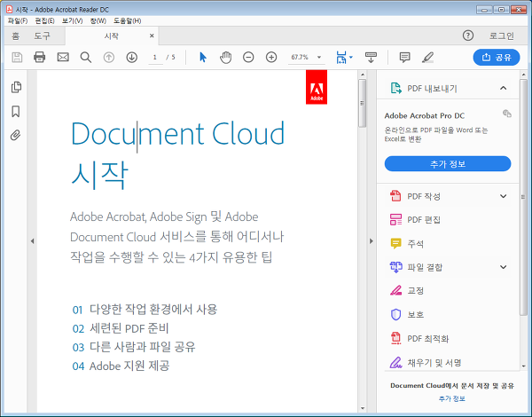Click the document scrollbar down arrow
The height and width of the screenshot is (417, 532).
363,408
